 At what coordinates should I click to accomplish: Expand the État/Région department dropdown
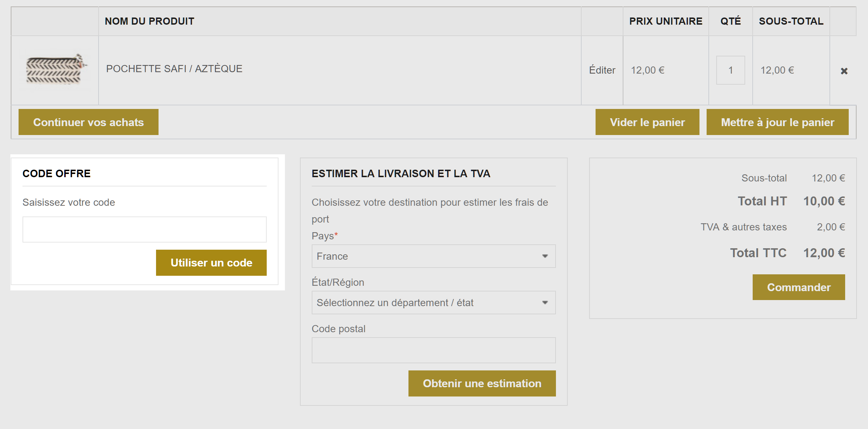(433, 303)
